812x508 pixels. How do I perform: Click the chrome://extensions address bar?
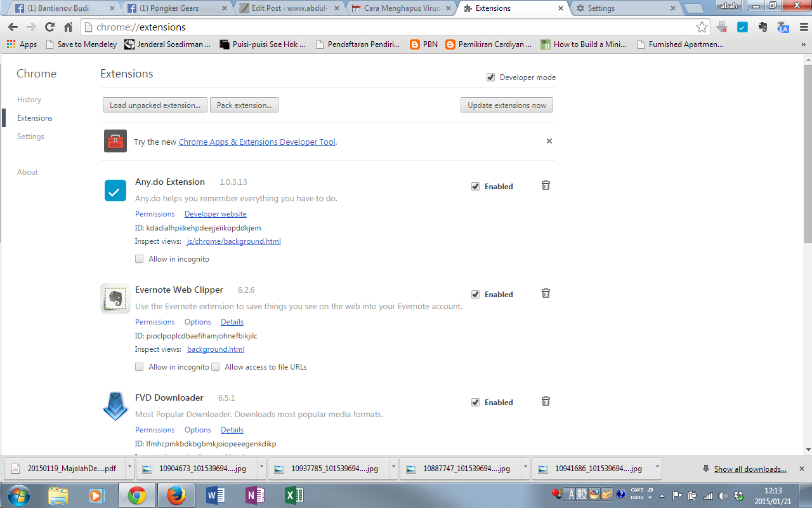coord(381,27)
